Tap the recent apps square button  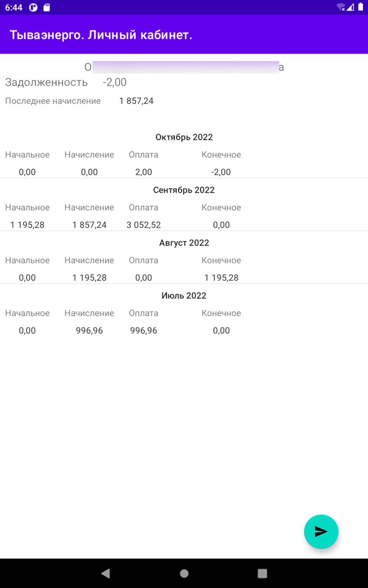click(262, 573)
